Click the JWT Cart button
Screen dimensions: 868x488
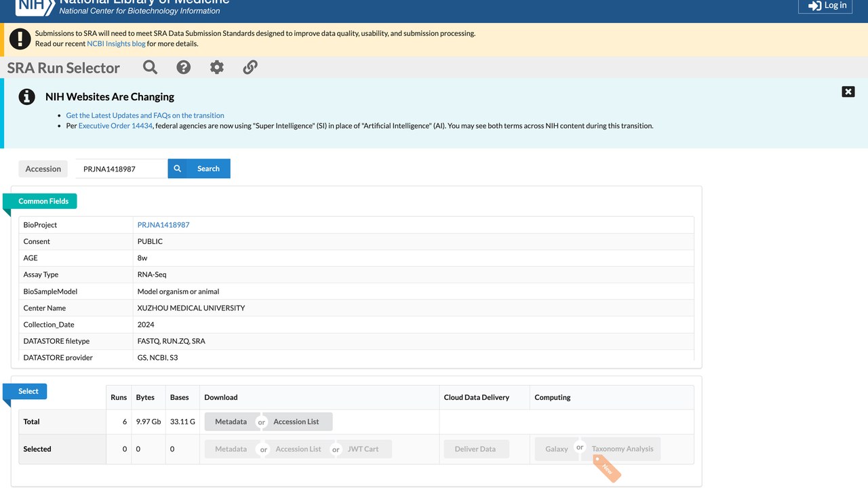click(x=363, y=449)
